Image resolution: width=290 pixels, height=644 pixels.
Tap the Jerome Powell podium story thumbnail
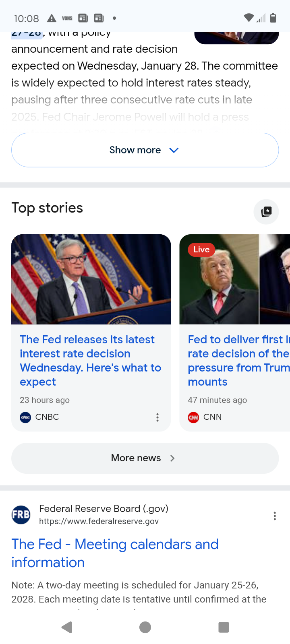coord(91,279)
